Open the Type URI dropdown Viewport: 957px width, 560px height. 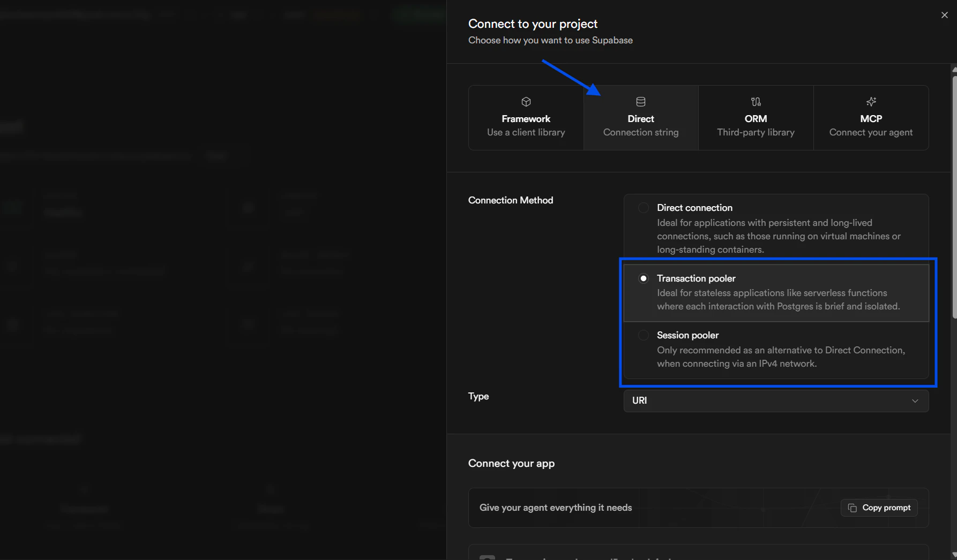(x=776, y=400)
